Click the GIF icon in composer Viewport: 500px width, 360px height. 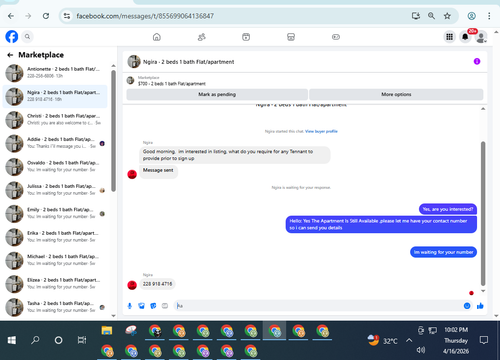tap(165, 306)
